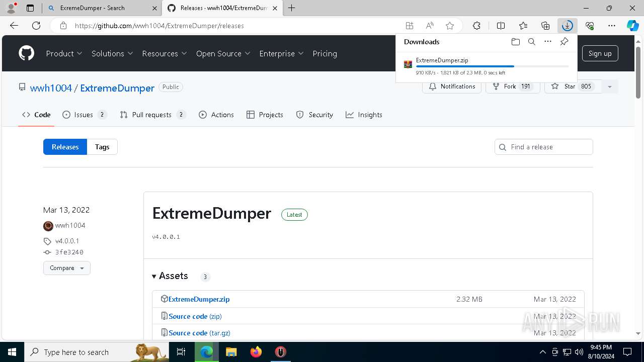
Task: Click Find a release search field
Action: pos(544,147)
